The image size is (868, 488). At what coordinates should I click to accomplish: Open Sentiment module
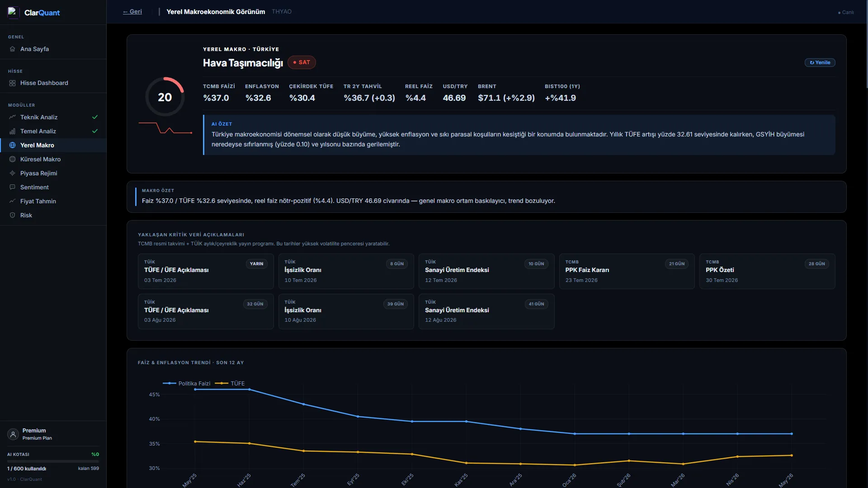pos(53,187)
